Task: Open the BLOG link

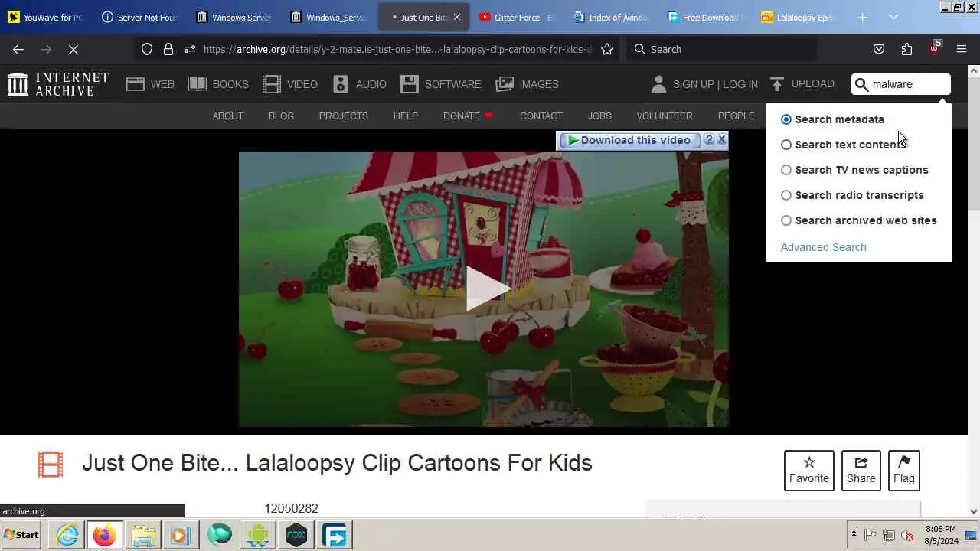Action: [x=281, y=116]
